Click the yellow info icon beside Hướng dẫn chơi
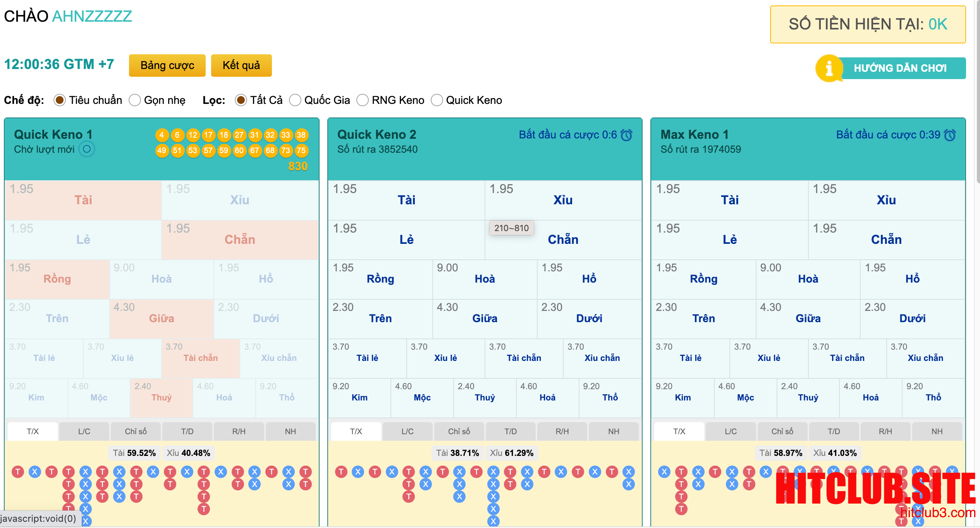The width and height of the screenshot is (980, 528). (x=829, y=69)
